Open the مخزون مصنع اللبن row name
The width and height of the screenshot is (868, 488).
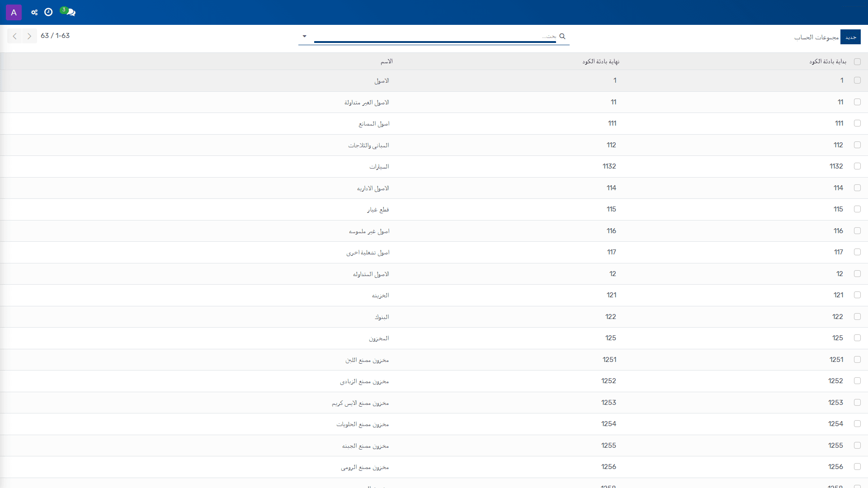click(367, 360)
